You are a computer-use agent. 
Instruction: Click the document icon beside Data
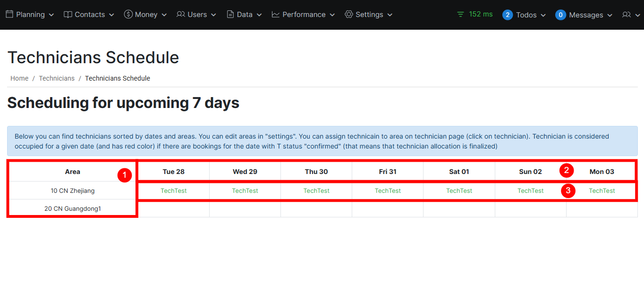point(230,15)
